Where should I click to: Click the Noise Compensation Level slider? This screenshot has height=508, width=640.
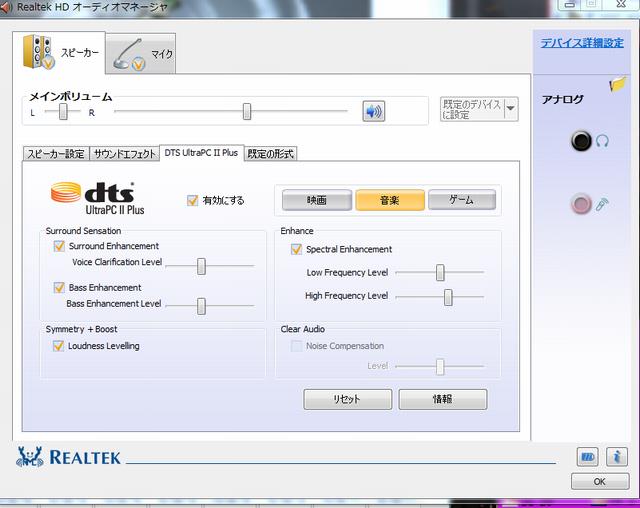tap(440, 366)
